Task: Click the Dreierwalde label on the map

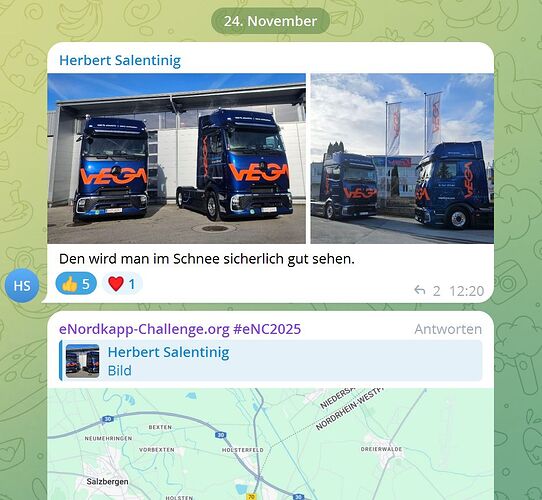Action: tap(381, 449)
